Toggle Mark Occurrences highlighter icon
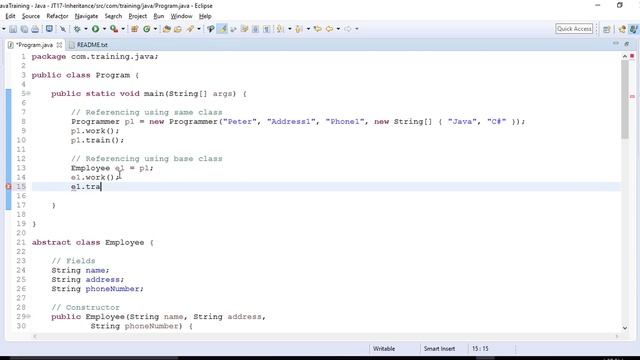The height and width of the screenshot is (360, 640). coord(222,29)
